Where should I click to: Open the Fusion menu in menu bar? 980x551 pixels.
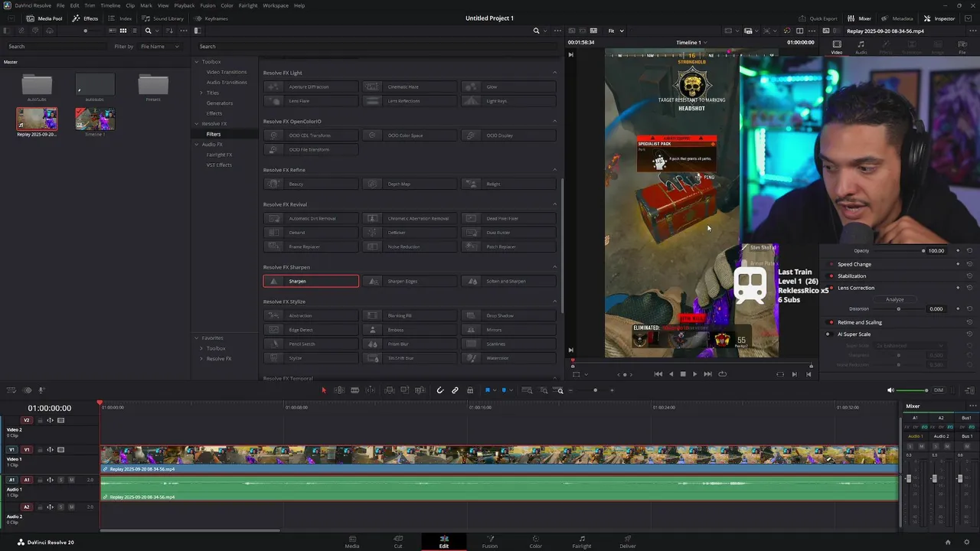[207, 5]
